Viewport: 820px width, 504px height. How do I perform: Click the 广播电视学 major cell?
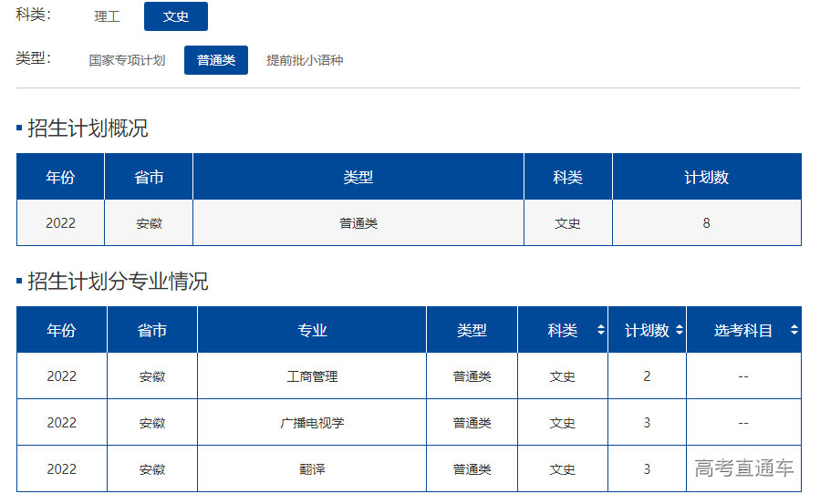coord(312,423)
